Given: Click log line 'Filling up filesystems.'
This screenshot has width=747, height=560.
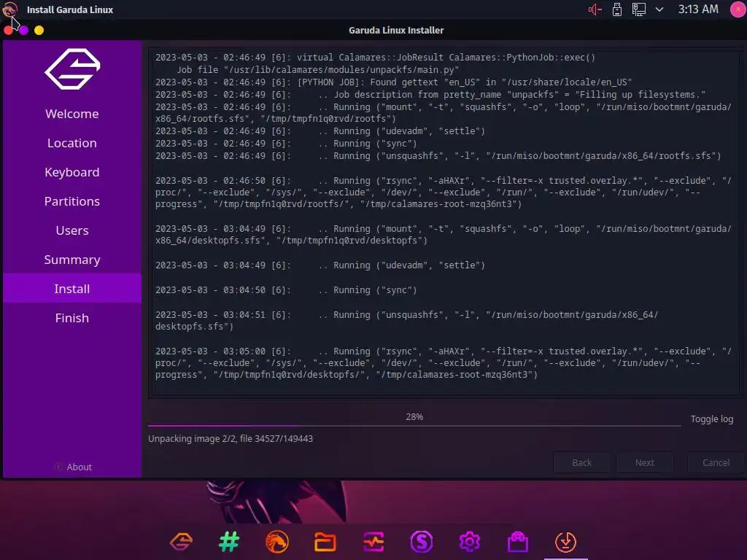Looking at the screenshot, I should [x=430, y=94].
